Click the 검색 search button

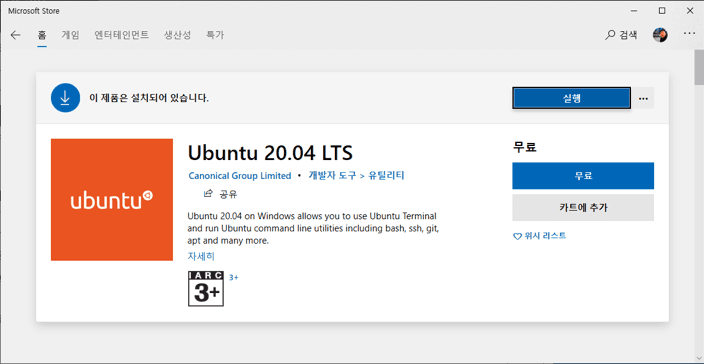pyautogui.click(x=621, y=35)
